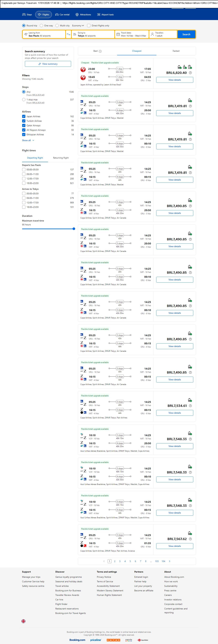This screenshot has height=644, width=218.
Task: Click View summary button
Action: [48, 64]
